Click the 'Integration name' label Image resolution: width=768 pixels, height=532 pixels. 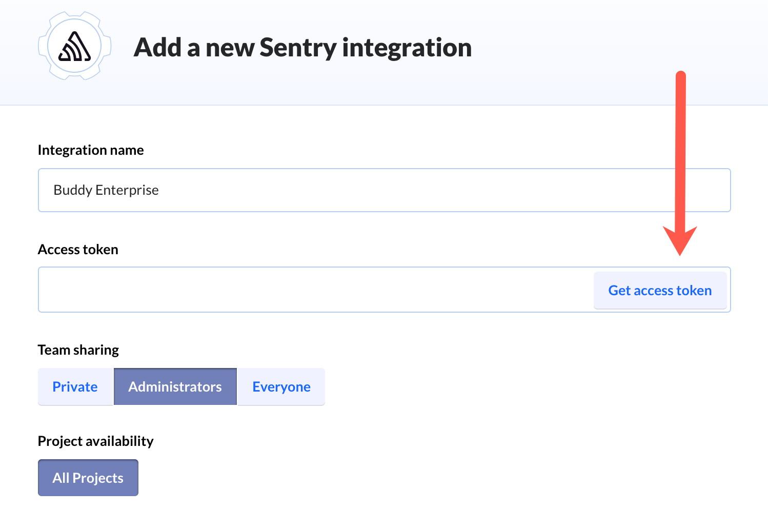click(x=91, y=150)
